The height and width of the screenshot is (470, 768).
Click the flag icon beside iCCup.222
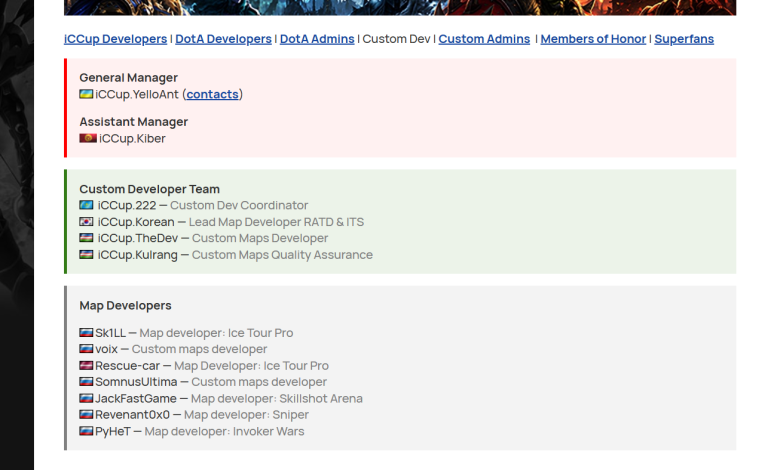tap(86, 205)
